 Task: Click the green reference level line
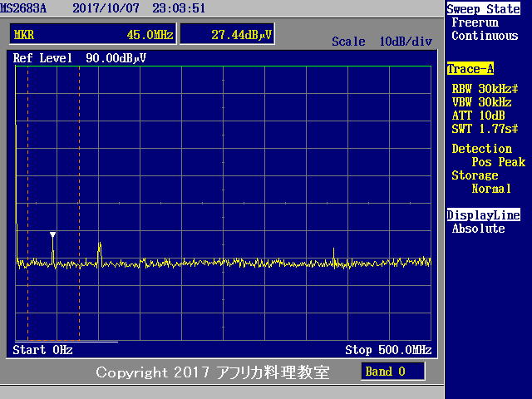(223, 66)
